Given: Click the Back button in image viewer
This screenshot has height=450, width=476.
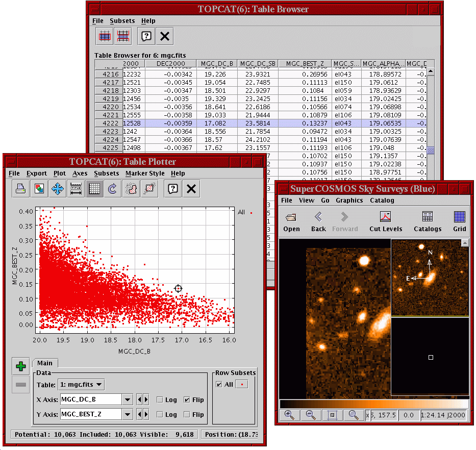Looking at the screenshot, I should [x=318, y=222].
